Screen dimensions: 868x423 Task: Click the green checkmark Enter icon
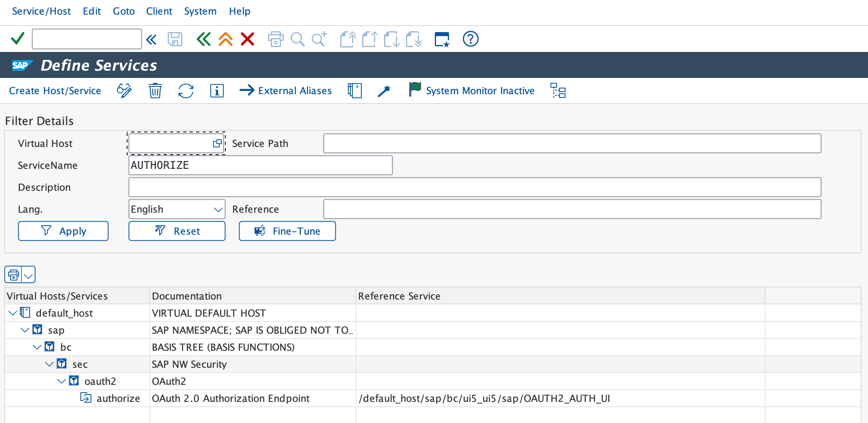(17, 38)
